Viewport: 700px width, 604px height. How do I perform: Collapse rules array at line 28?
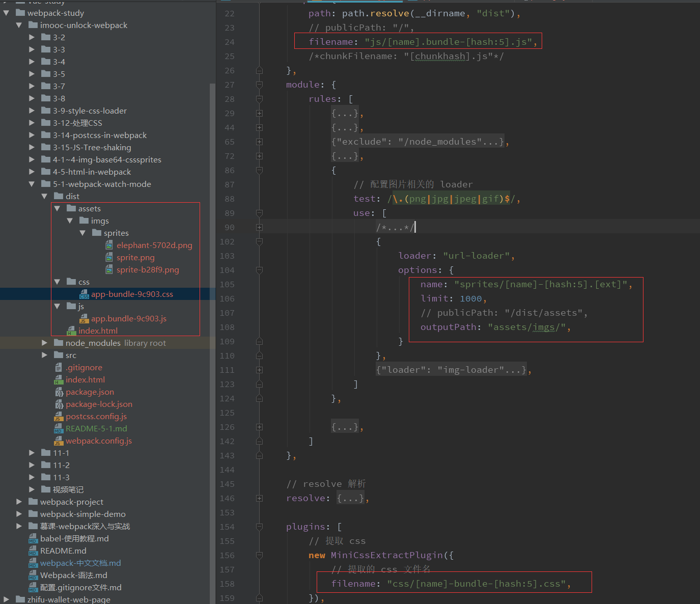pyautogui.click(x=259, y=99)
